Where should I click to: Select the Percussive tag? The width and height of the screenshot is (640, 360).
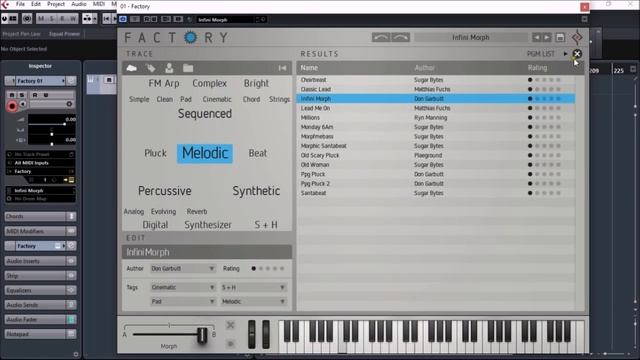164,191
